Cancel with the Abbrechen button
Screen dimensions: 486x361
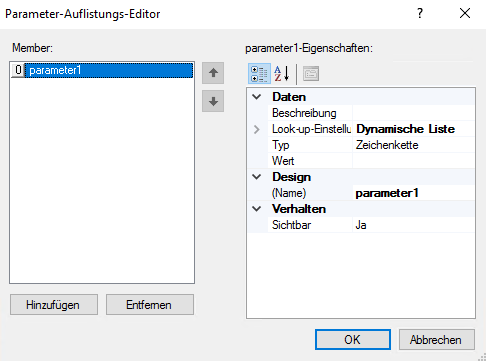437,340
